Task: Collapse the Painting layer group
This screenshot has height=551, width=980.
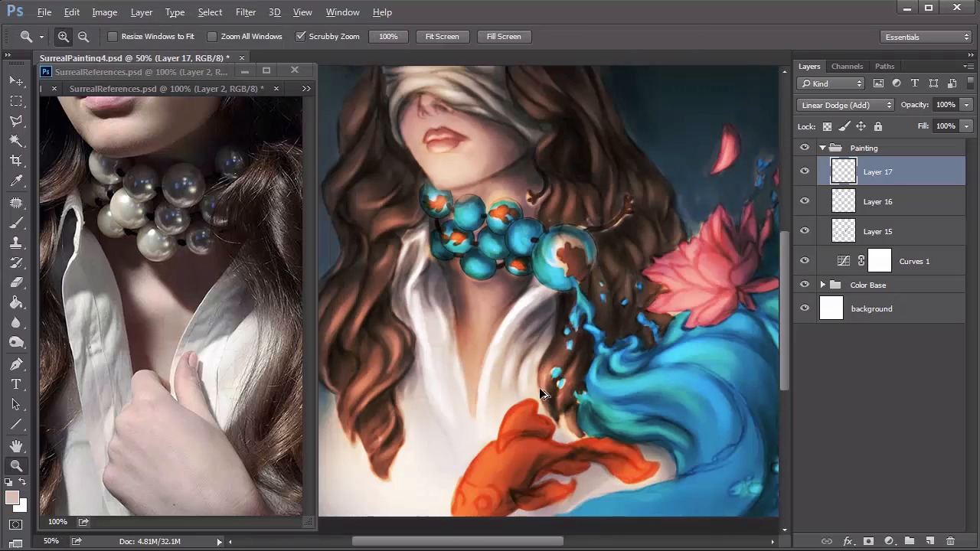Action: pos(822,148)
